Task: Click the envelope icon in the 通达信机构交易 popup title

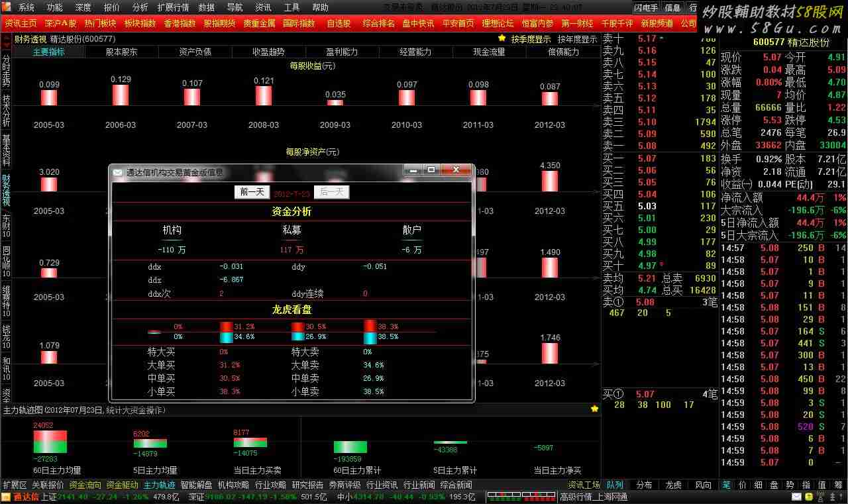Action: (118, 172)
